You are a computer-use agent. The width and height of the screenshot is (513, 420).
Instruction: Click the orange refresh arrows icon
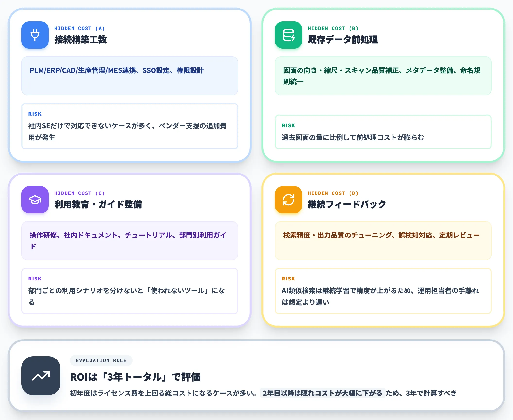(x=289, y=200)
